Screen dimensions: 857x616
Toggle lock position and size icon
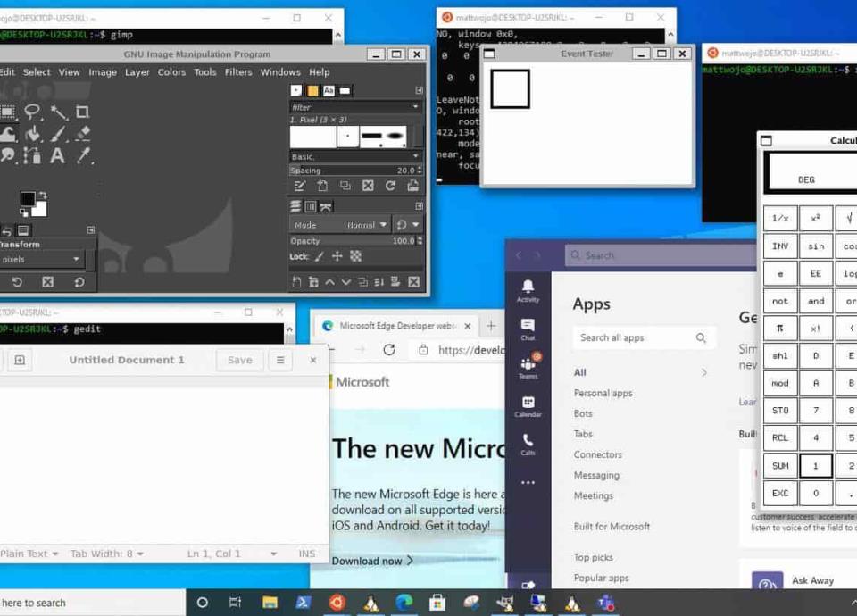pos(337,256)
